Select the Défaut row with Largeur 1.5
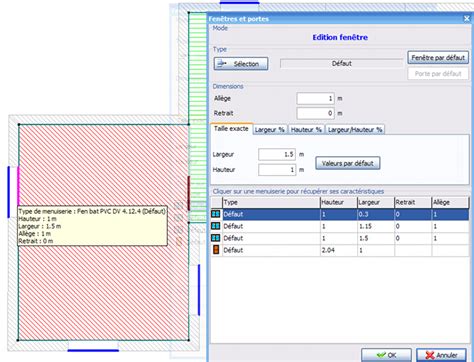474x362 pixels. (340, 238)
